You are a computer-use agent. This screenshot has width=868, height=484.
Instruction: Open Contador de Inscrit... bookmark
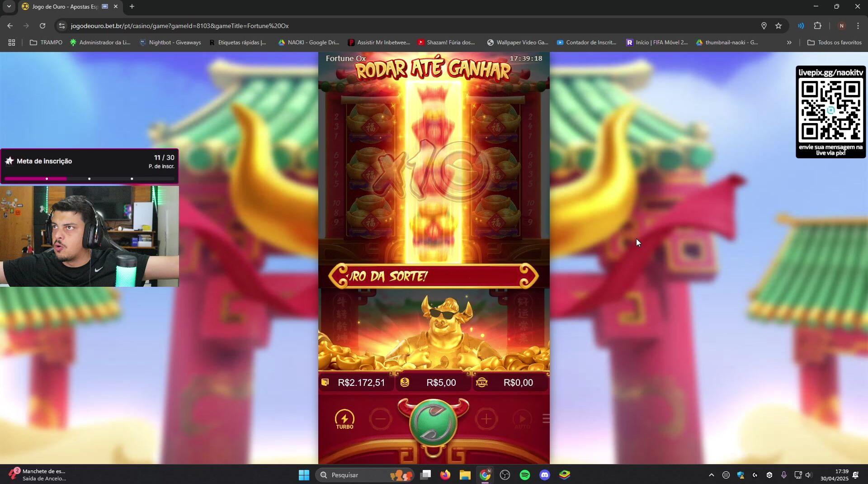point(586,43)
